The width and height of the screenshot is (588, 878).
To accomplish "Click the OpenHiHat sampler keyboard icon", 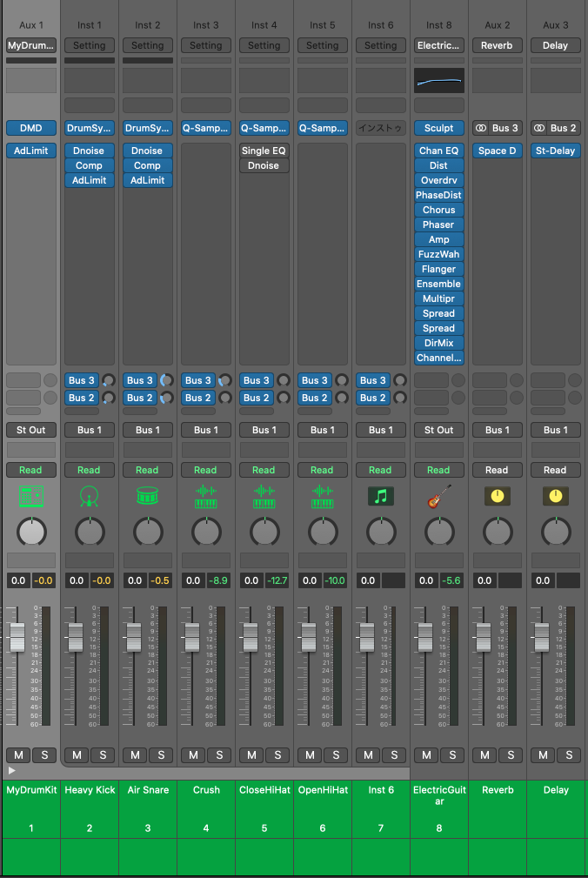I will (x=322, y=496).
